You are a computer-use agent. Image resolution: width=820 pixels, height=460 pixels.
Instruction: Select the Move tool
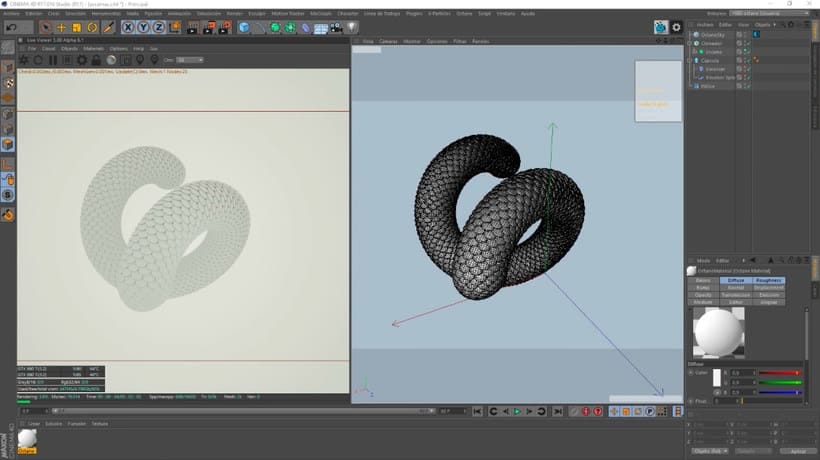(62, 27)
